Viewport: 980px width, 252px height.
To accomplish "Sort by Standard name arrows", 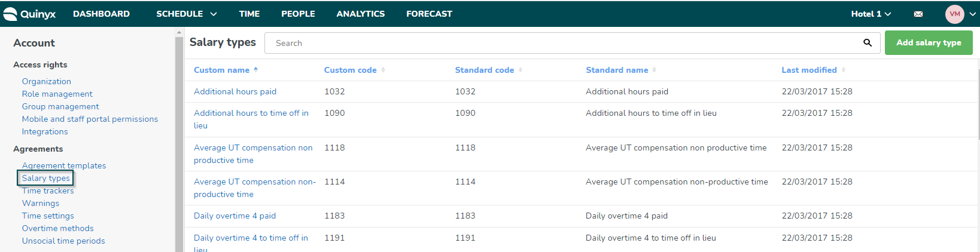I will pyautogui.click(x=655, y=70).
